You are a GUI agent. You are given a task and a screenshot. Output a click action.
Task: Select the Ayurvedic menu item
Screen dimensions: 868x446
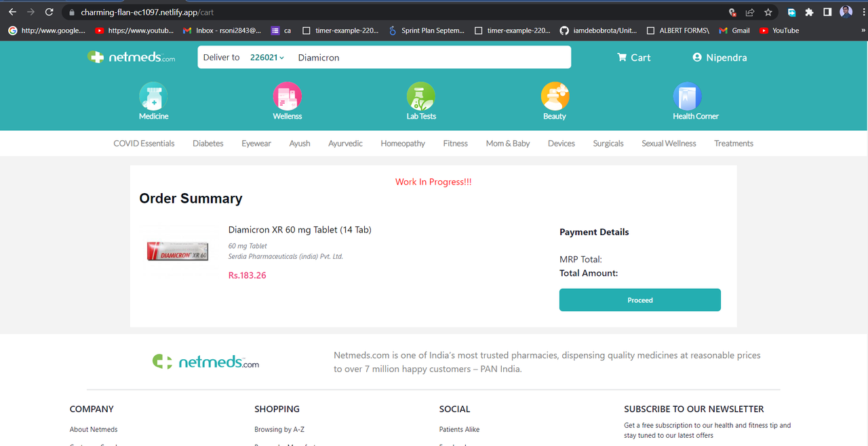(x=345, y=144)
